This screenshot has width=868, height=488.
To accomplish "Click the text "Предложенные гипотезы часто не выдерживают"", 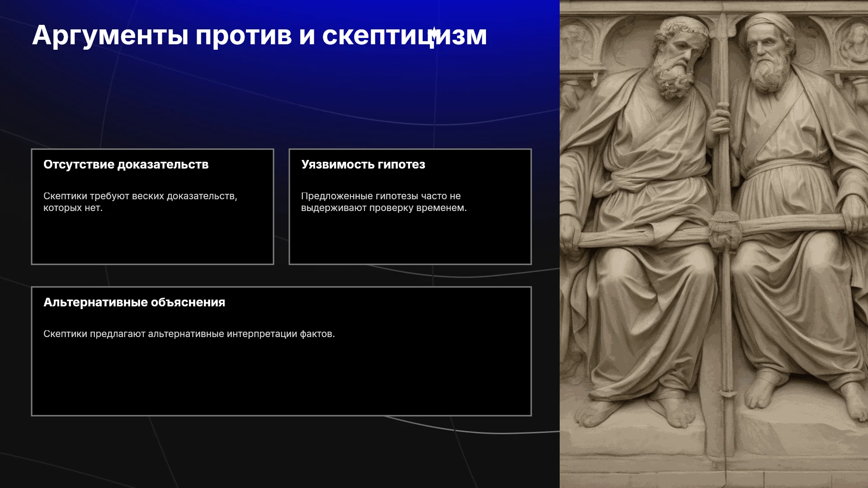I will pyautogui.click(x=381, y=202).
